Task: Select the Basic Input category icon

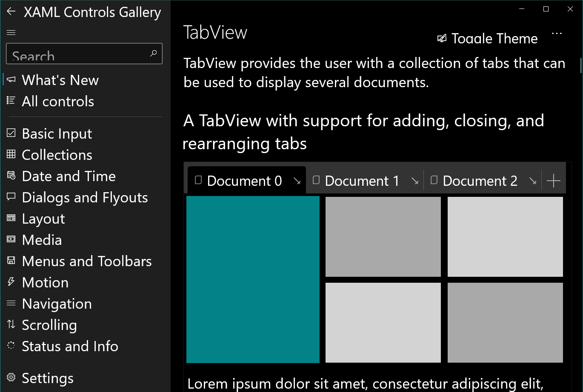Action: pyautogui.click(x=11, y=133)
